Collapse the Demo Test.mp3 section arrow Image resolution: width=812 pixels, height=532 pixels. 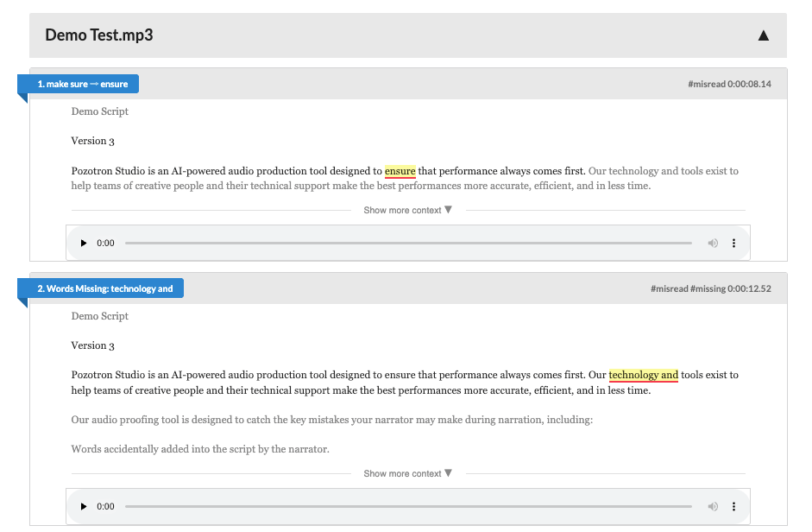pos(763,35)
